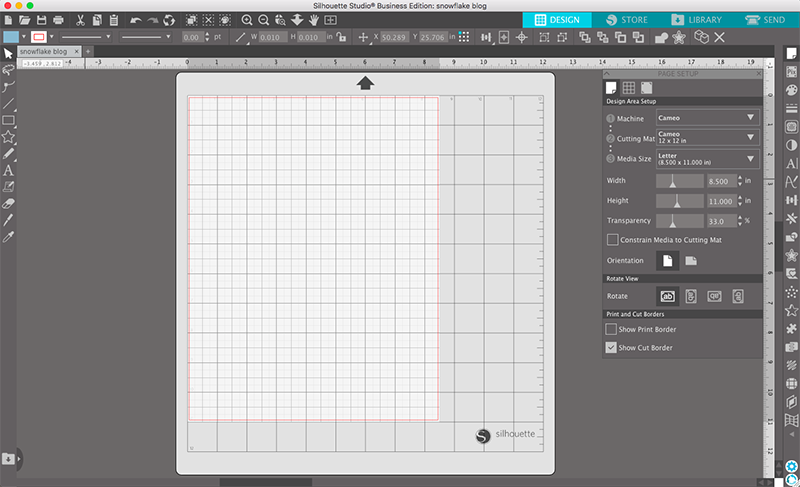Open the Cutting Mat dropdown
Image resolution: width=800 pixels, height=487 pixels.
coord(708,138)
